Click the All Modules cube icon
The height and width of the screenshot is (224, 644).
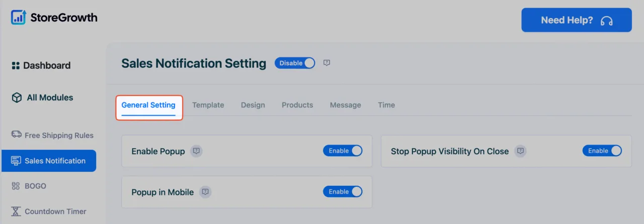(17, 97)
